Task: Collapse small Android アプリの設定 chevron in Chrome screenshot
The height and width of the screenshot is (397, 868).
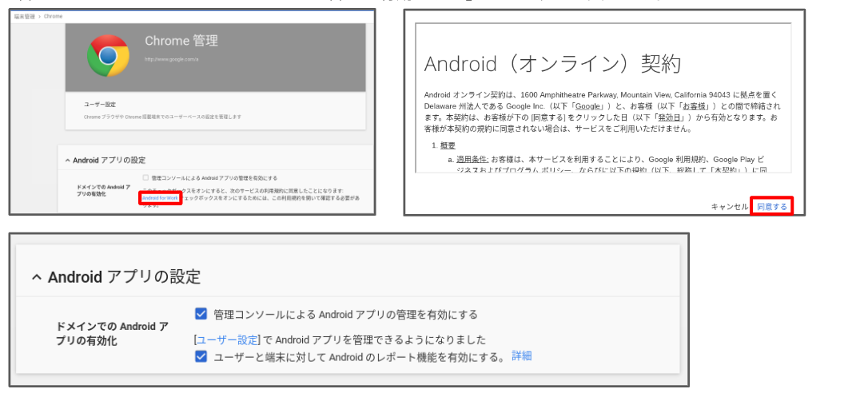Action: (68, 161)
